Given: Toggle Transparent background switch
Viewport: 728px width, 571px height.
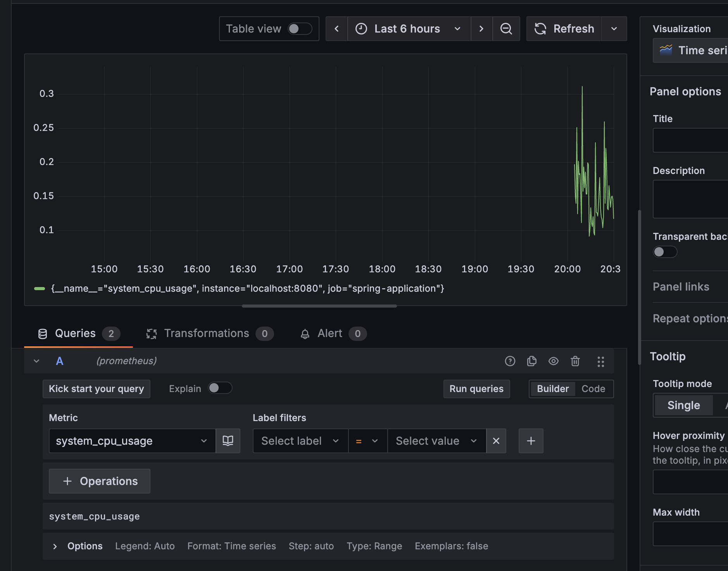Looking at the screenshot, I should [x=665, y=252].
